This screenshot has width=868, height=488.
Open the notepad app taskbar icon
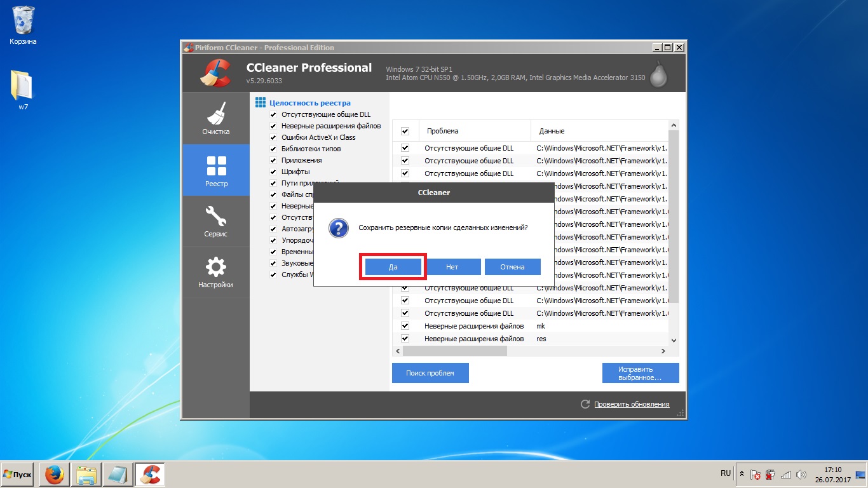pos(118,475)
